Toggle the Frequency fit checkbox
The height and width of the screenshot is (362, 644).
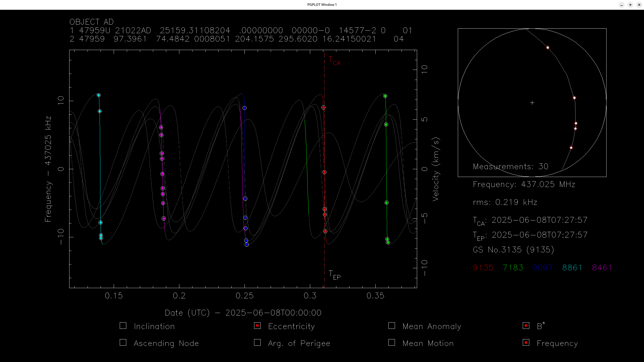click(x=526, y=342)
